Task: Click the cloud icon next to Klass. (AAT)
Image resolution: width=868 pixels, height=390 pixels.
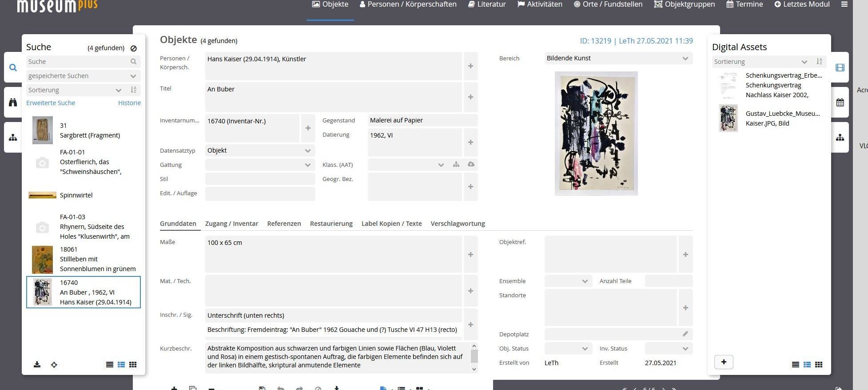Action: 471,164
